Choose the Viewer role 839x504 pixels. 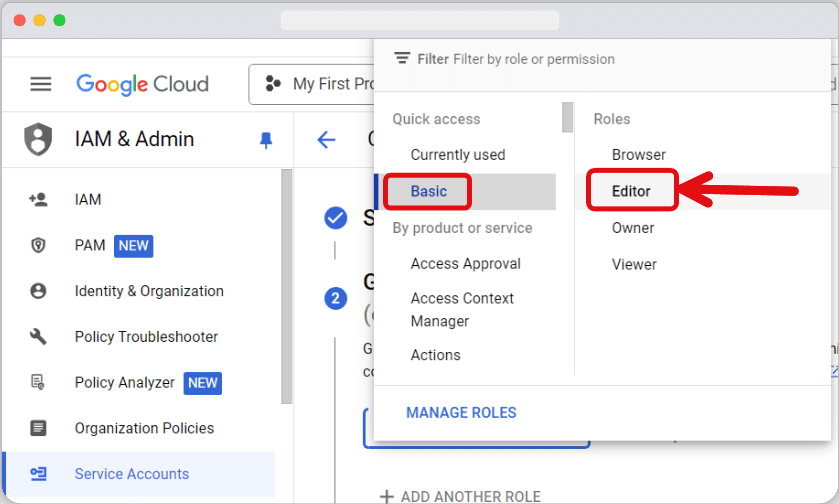(x=634, y=264)
